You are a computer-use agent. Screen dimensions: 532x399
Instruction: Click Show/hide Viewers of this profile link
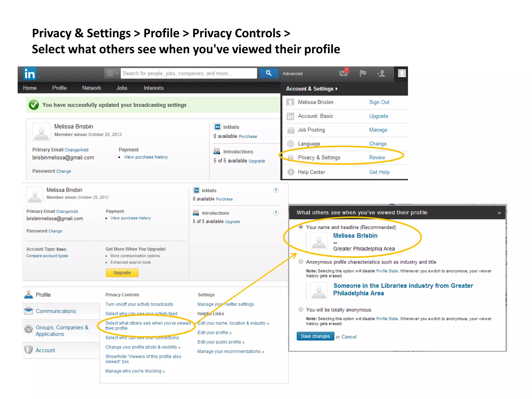[x=143, y=359]
